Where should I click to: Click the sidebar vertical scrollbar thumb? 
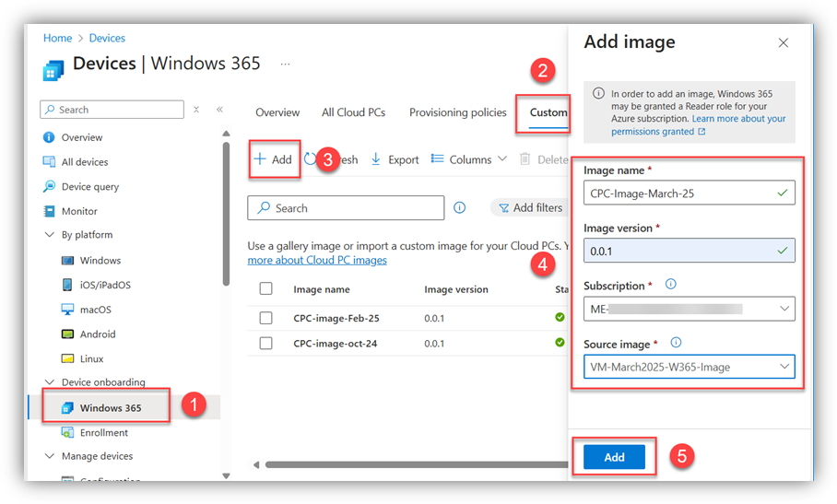tap(227, 214)
